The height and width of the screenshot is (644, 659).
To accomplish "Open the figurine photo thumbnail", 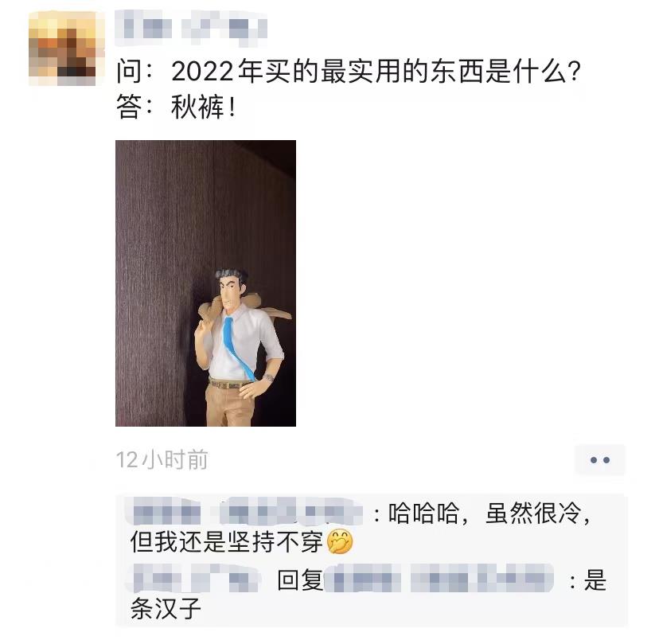I will point(205,283).
